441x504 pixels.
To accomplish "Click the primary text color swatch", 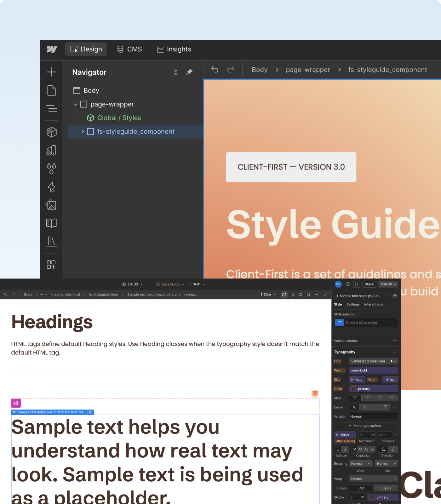I will [x=354, y=389].
